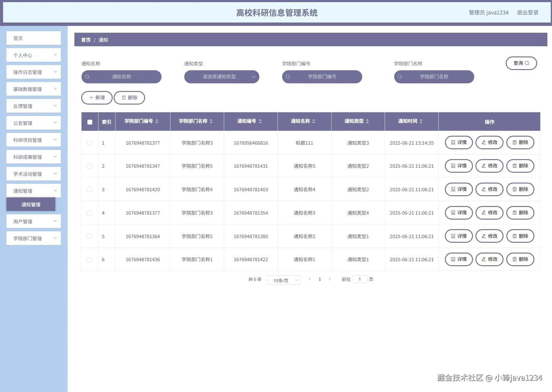Sort by 通知时间 column arrows
This screenshot has width=552, height=392.
pyautogui.click(x=421, y=121)
